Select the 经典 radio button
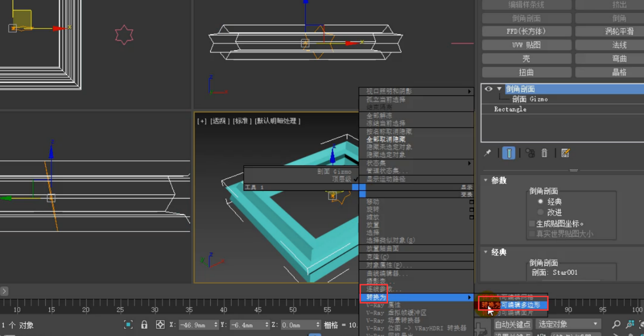The height and width of the screenshot is (336, 644). [540, 201]
